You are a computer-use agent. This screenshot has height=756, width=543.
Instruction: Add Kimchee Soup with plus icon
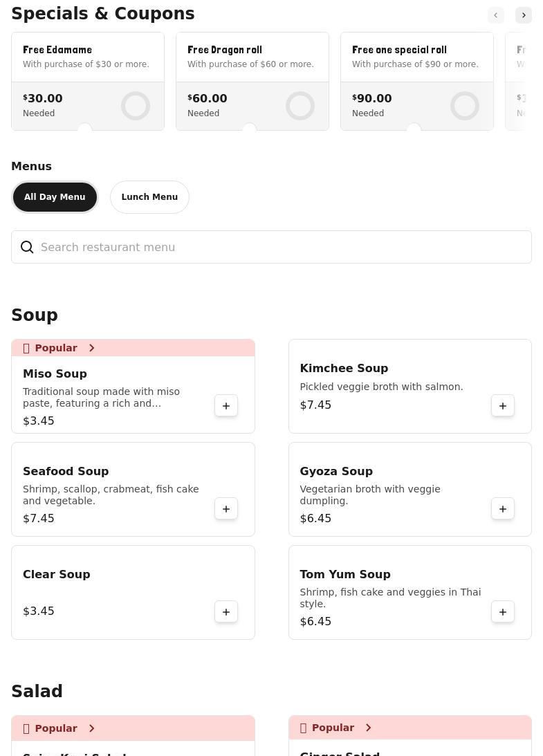click(x=503, y=406)
